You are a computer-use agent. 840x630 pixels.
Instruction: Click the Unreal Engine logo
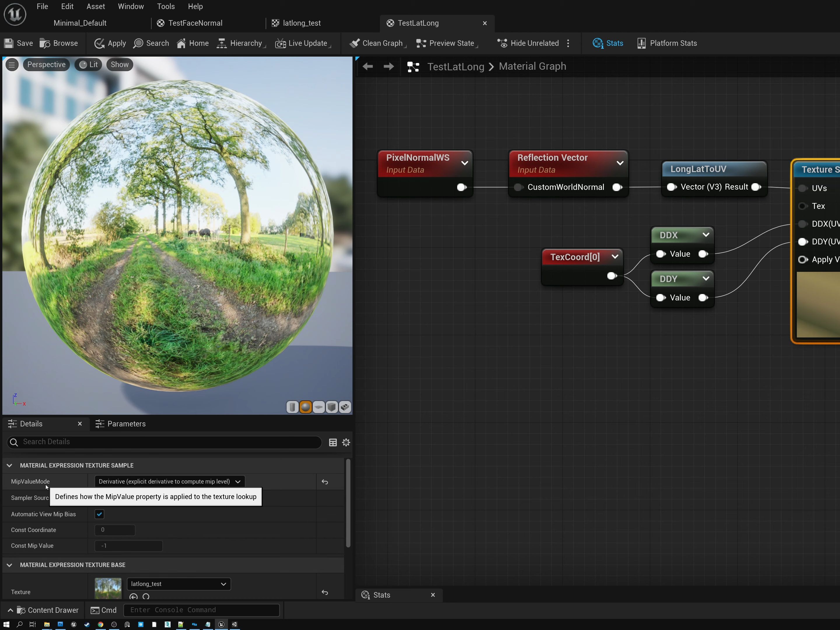pyautogui.click(x=15, y=15)
